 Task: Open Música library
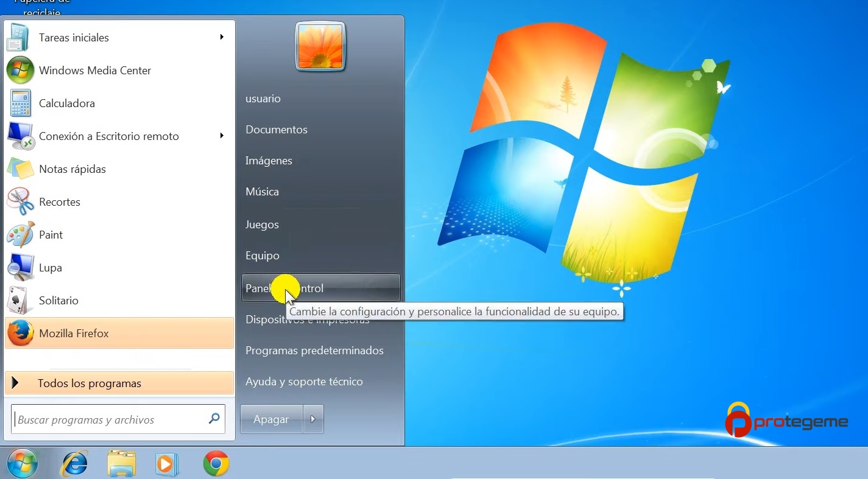tap(262, 192)
